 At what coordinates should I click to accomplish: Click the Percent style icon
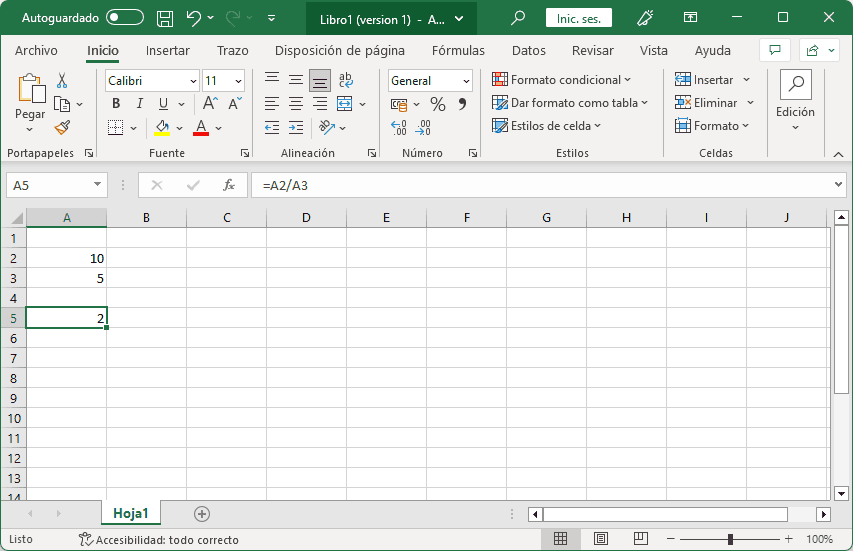click(437, 104)
